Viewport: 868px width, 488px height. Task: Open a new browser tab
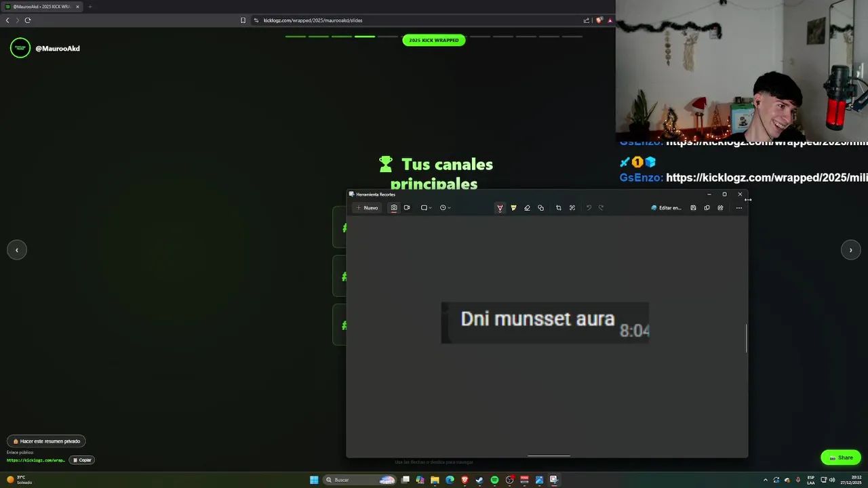pyautogui.click(x=90, y=7)
